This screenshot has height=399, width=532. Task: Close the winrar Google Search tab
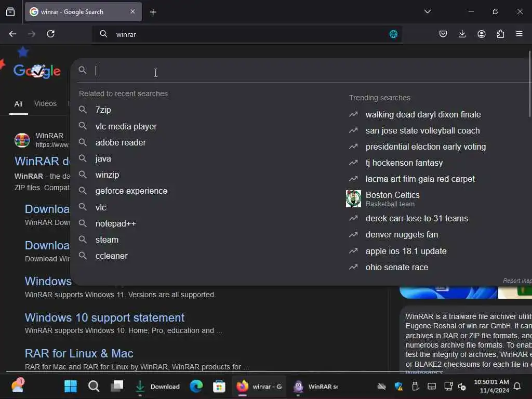click(x=132, y=11)
